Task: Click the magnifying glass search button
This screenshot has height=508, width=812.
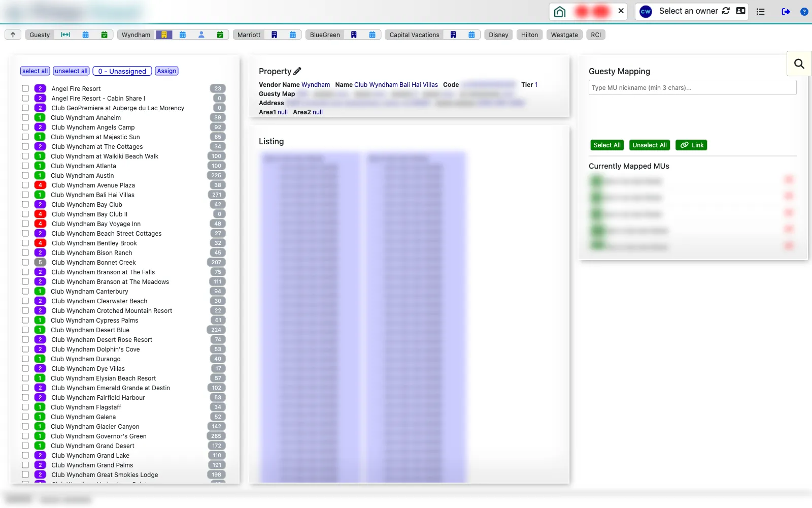Action: click(799, 63)
